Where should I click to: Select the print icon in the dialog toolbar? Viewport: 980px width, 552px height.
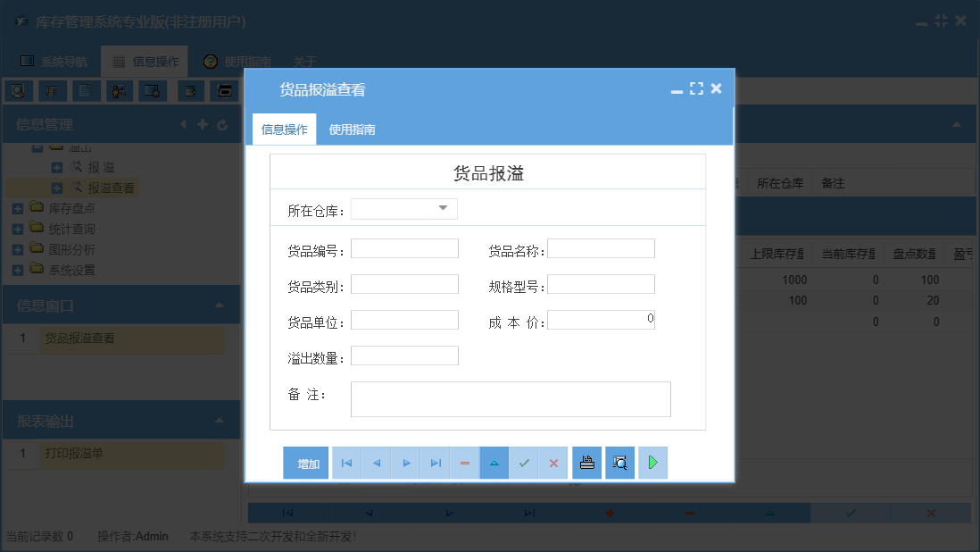click(586, 463)
